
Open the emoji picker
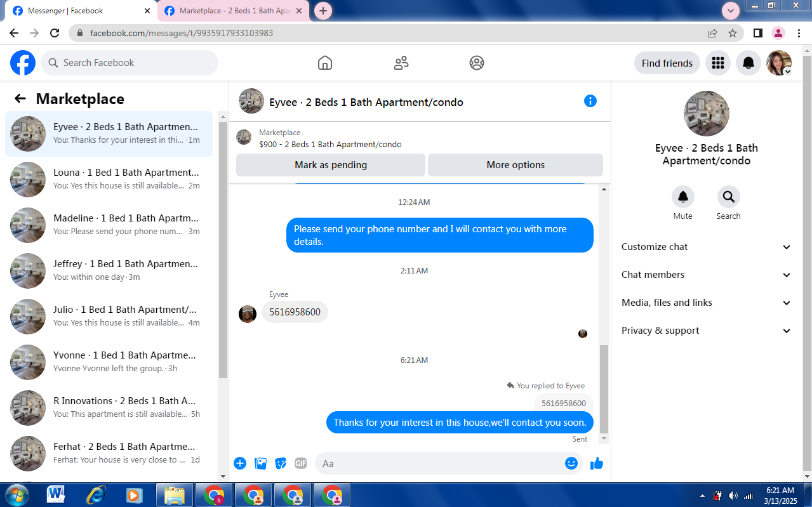(x=571, y=463)
